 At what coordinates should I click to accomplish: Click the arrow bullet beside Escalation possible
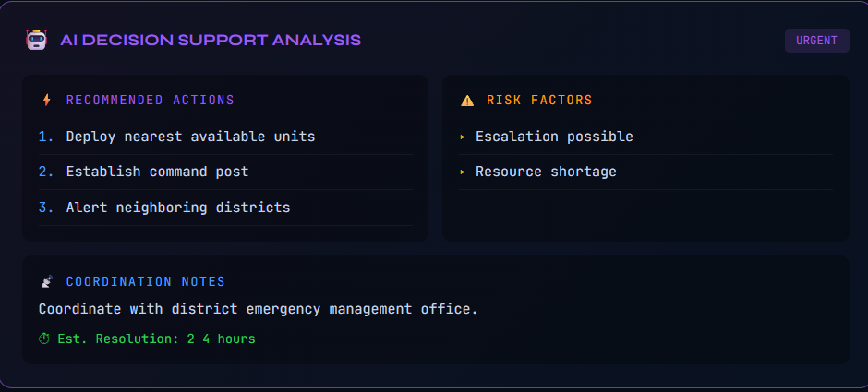[463, 137]
